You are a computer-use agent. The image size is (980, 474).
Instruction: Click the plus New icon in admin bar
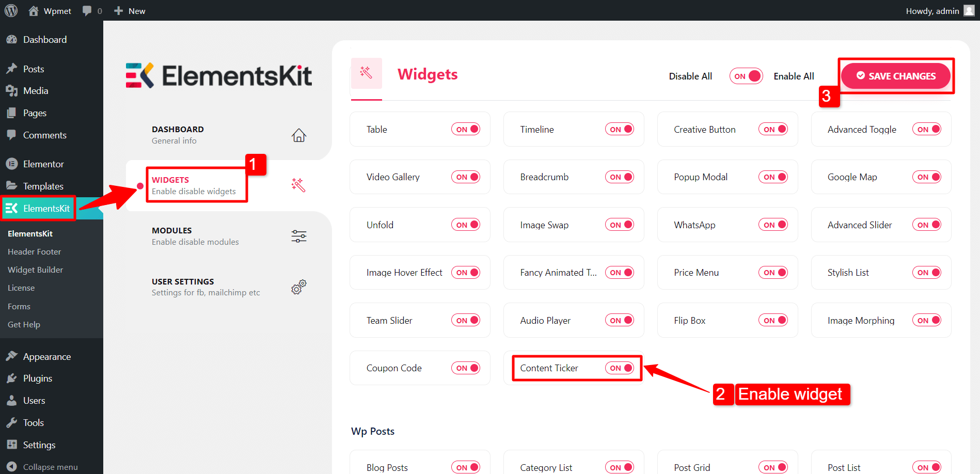click(118, 11)
